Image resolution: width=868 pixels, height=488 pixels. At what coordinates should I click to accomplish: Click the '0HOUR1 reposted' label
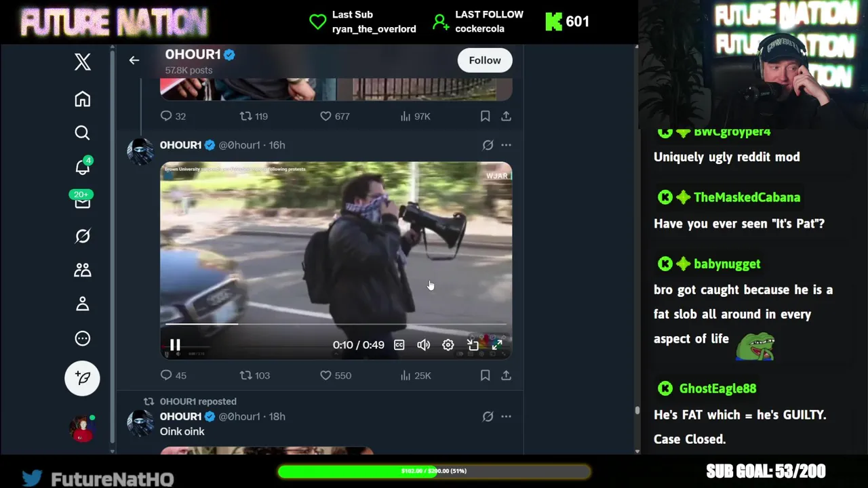click(198, 401)
